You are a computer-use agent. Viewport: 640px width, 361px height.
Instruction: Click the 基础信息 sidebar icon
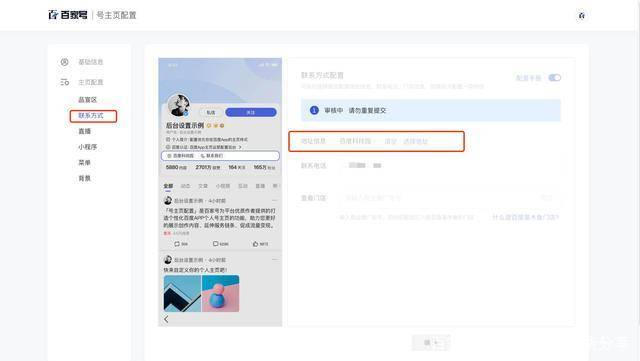pyautogui.click(x=64, y=62)
